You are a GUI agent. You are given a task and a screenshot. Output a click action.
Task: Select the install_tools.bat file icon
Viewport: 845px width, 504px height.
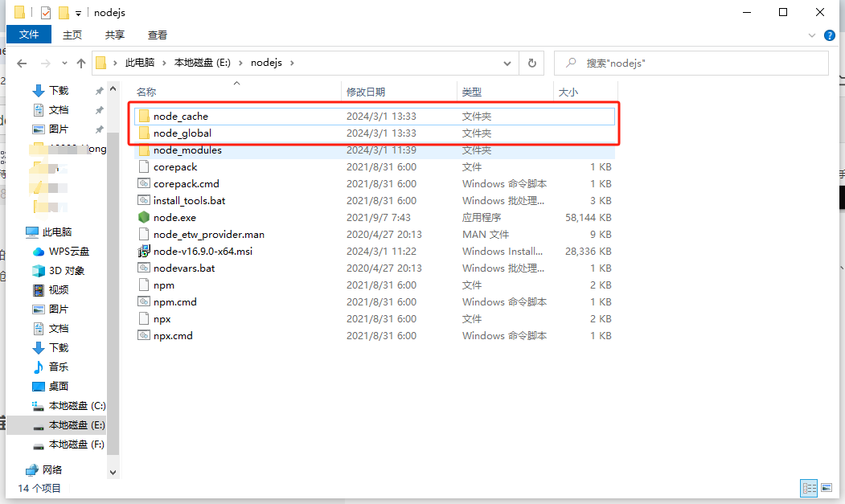point(144,201)
